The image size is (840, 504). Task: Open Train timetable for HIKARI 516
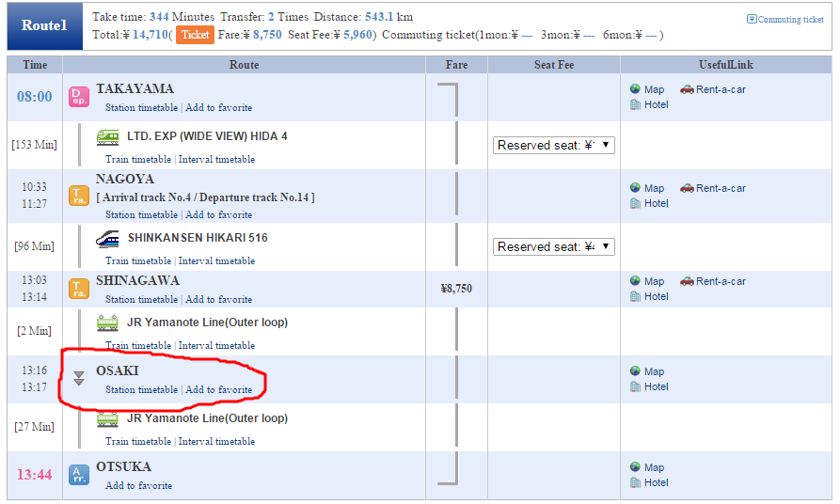click(x=138, y=260)
